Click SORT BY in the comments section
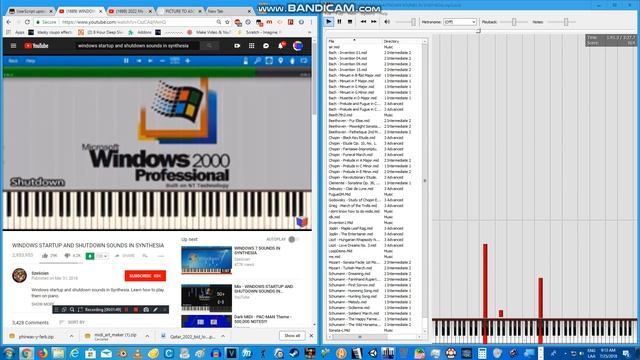640x360 pixels. (72, 322)
